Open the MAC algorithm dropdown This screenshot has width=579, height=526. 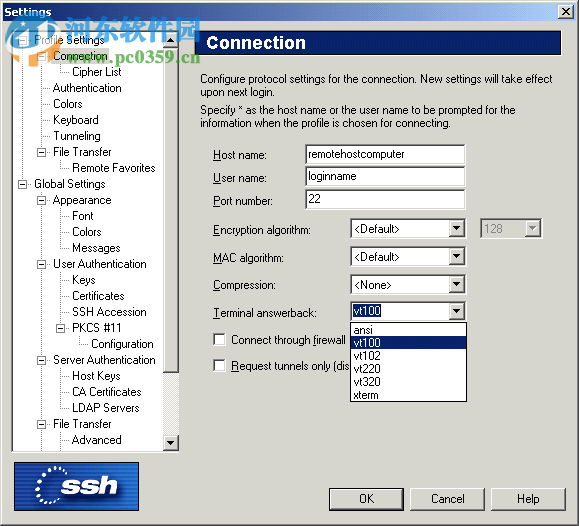(x=456, y=256)
